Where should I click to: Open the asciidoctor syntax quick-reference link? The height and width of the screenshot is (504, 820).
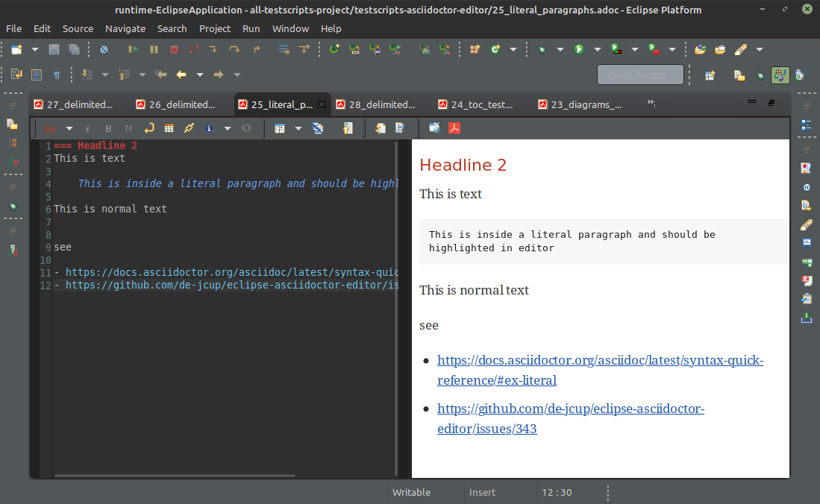coord(600,360)
